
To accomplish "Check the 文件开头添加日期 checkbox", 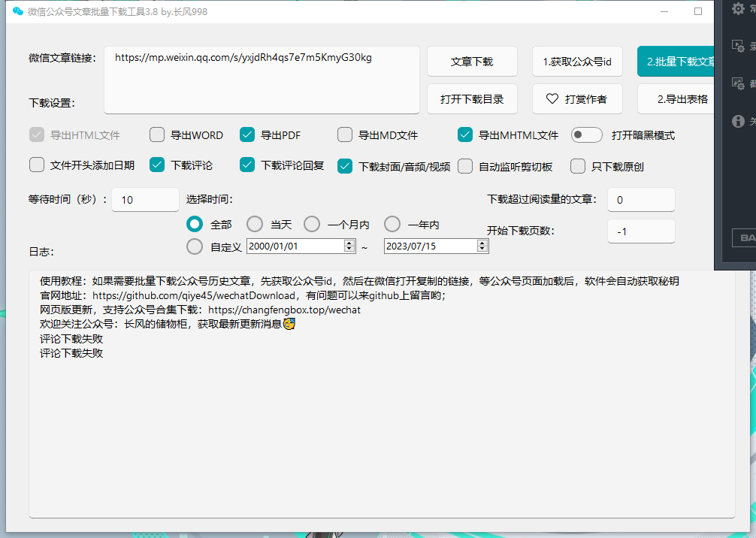I will coord(37,165).
